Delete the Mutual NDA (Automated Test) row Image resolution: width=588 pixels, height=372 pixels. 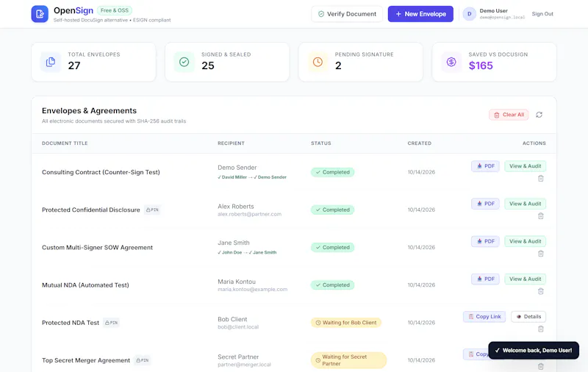tap(541, 291)
